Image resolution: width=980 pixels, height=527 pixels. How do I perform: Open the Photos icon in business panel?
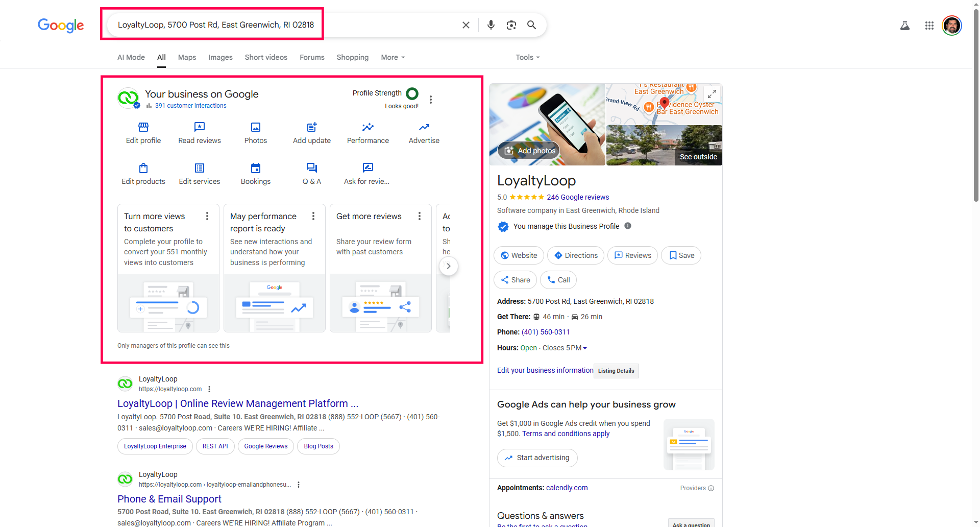256,127
